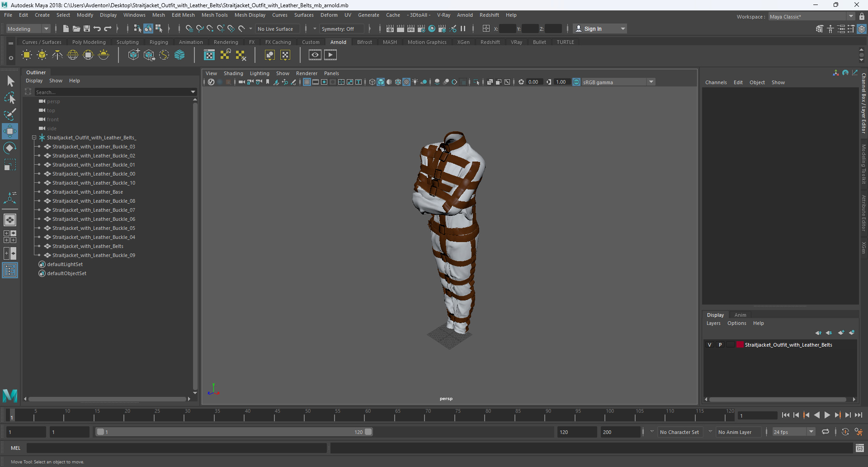This screenshot has height=467, width=868.
Task: Select the Move tool in toolbox
Action: point(10,131)
